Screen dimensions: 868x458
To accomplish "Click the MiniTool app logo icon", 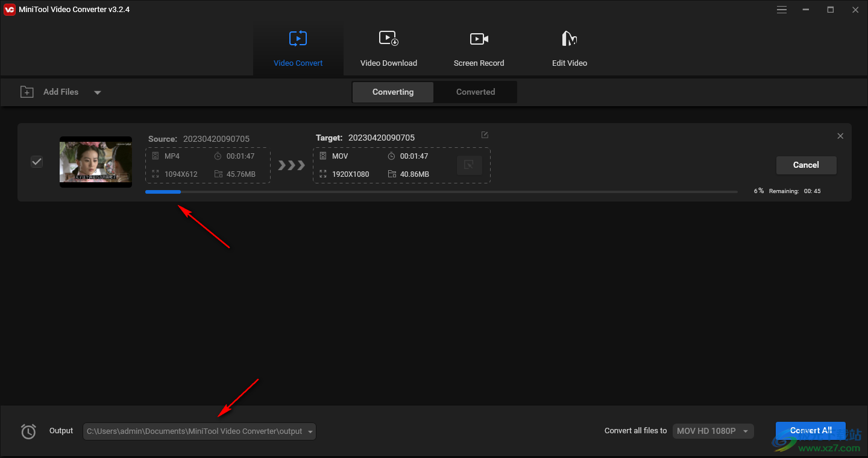I will (10, 10).
